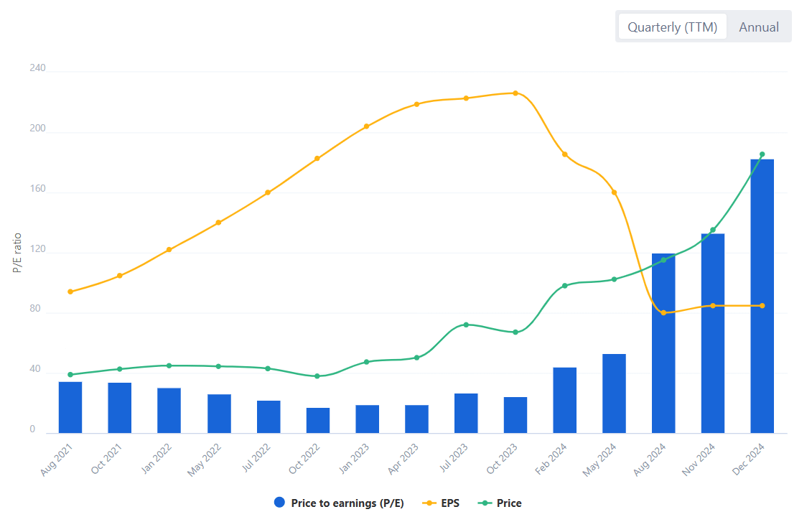Click the Jul 2023 x-axis label
Image resolution: width=812 pixels, height=517 pixels.
(454, 458)
